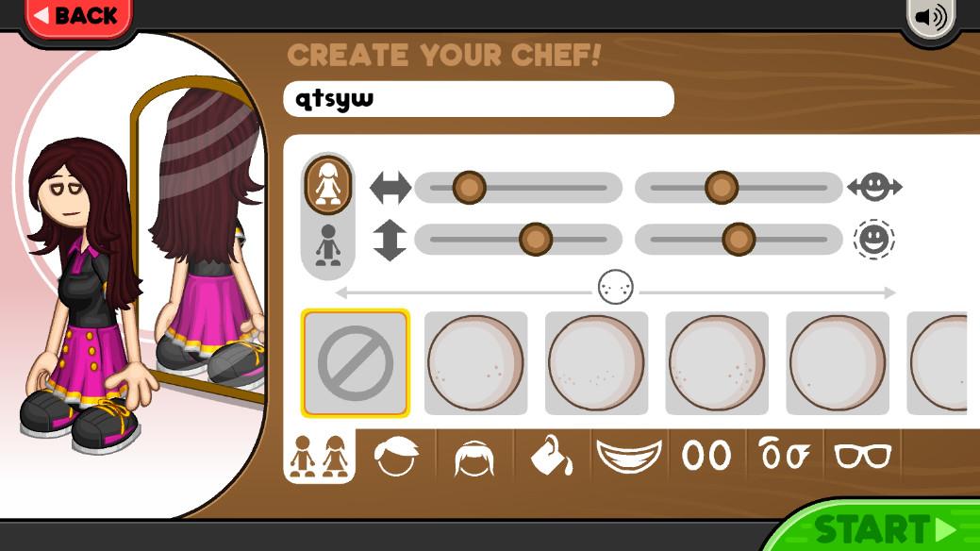The height and width of the screenshot is (551, 980).
Task: Open the eyes style tab
Action: tap(706, 456)
